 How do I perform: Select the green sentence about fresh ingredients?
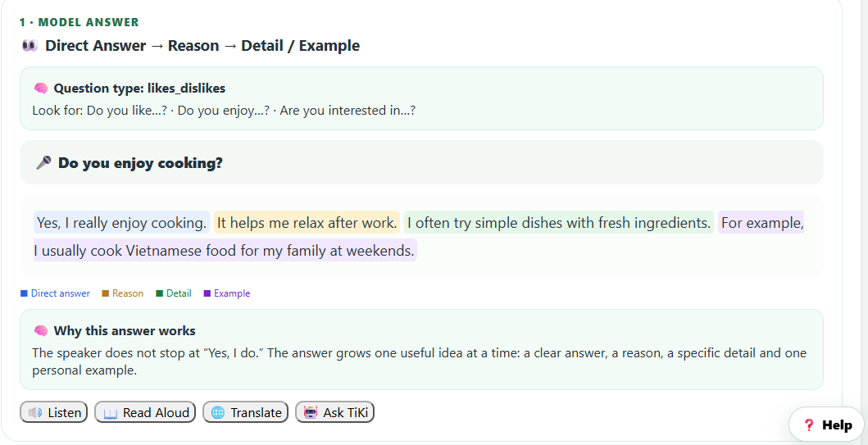coord(559,223)
